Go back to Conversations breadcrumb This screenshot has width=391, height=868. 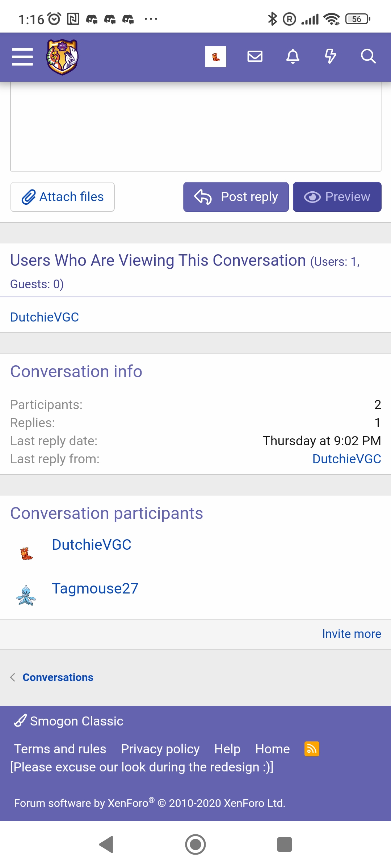pos(58,677)
